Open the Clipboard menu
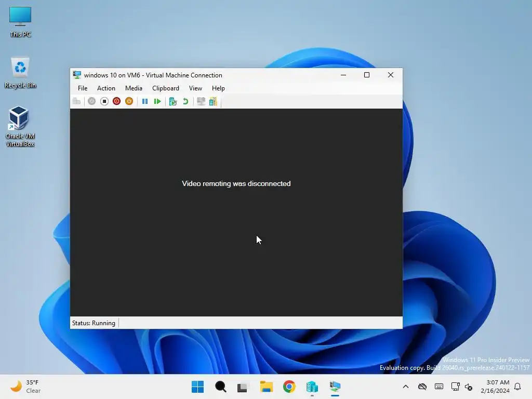 tap(166, 88)
